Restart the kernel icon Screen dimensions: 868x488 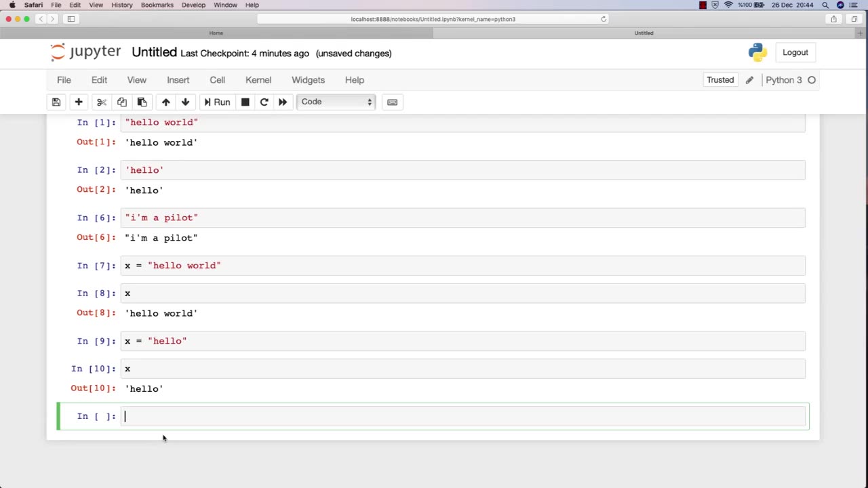[264, 102]
